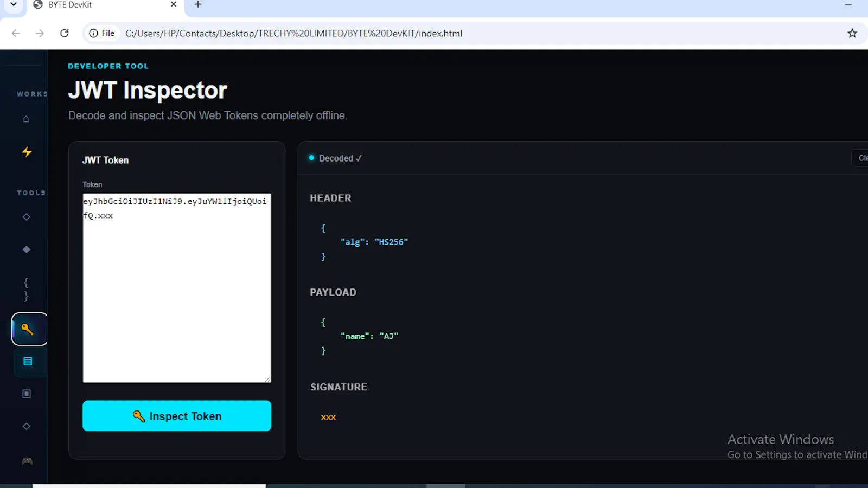Image resolution: width=868 pixels, height=488 pixels.
Task: Click the "HS256" value in header
Action: click(391, 242)
